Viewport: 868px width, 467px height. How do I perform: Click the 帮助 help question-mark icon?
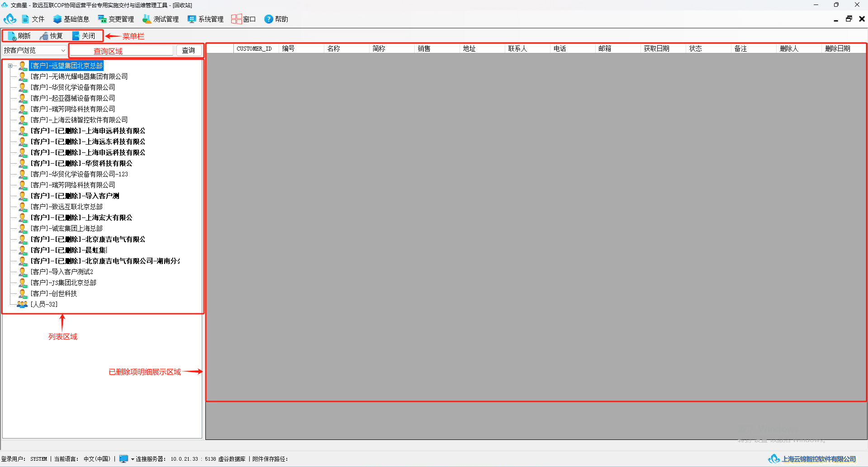269,19
